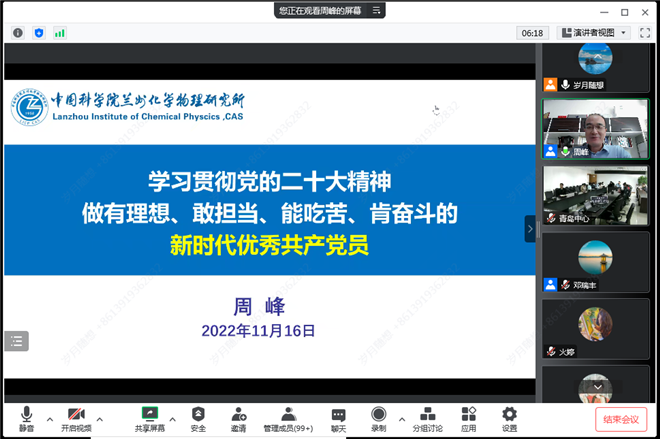Open the 设置 settings gear
Viewport: 660px width, 439px height.
[510, 419]
